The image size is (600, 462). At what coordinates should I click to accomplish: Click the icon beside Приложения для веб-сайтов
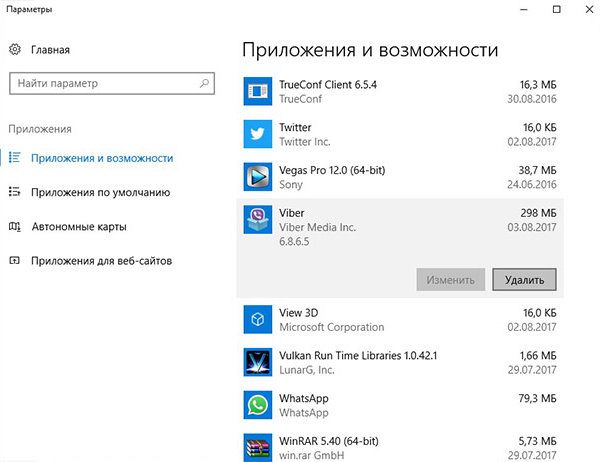14,261
